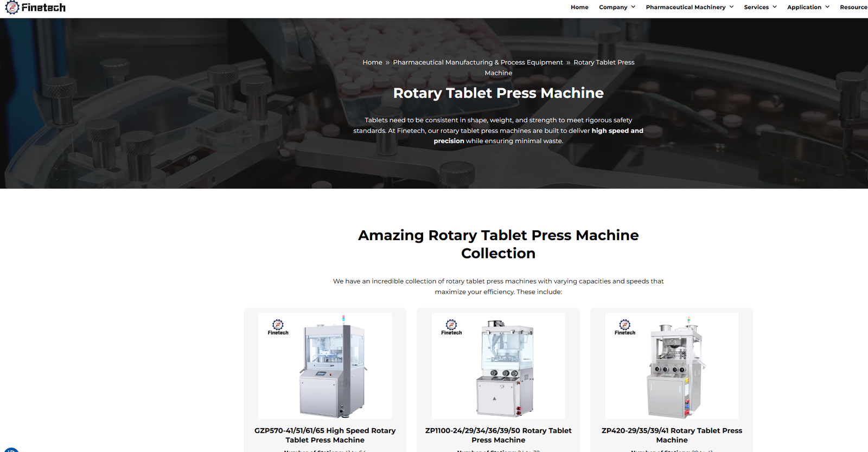Open ZP420 Rotary Tablet Press Machine title
868x452 pixels.
click(672, 435)
